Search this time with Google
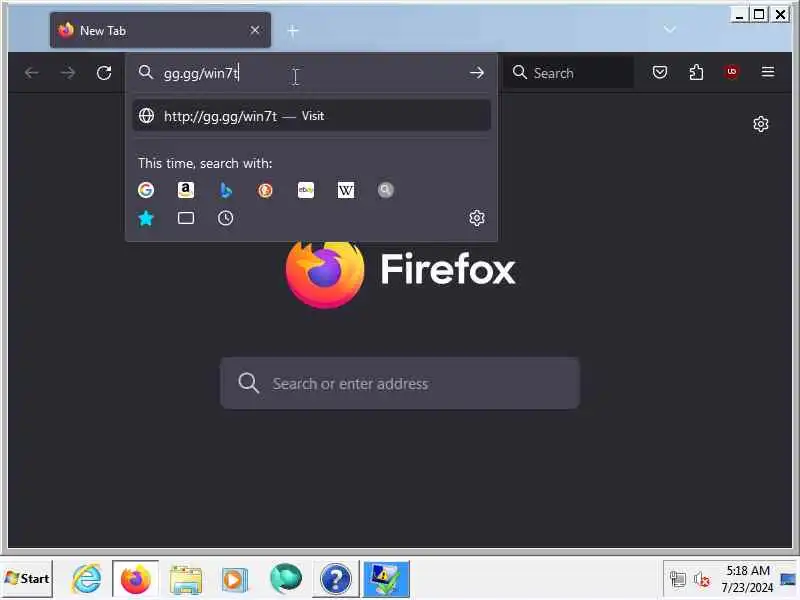 146,190
